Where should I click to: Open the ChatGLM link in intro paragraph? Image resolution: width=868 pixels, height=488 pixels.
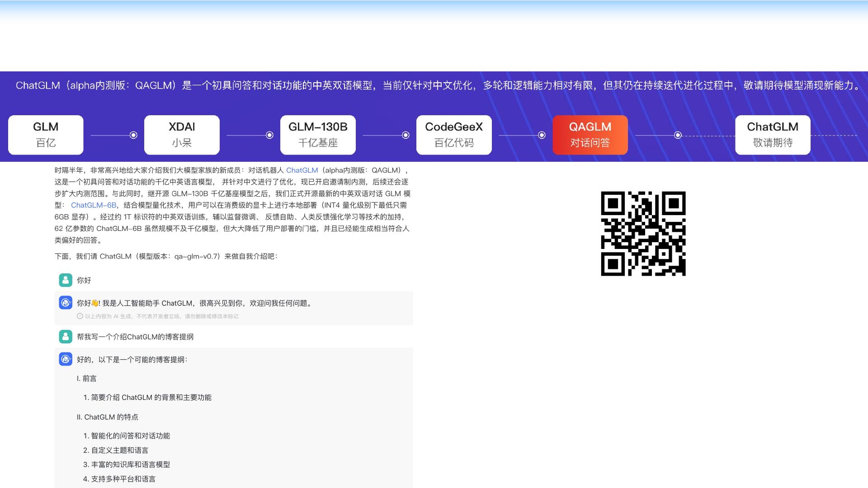(302, 170)
